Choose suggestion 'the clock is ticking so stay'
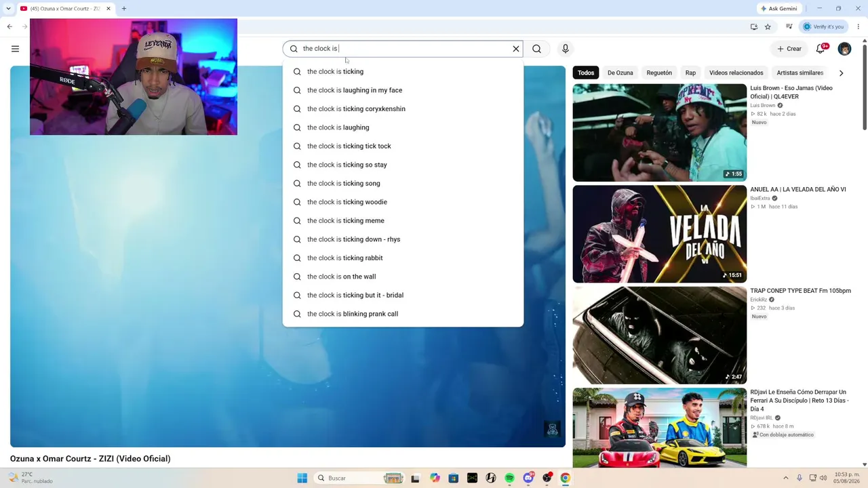868x488 pixels. tap(403, 165)
